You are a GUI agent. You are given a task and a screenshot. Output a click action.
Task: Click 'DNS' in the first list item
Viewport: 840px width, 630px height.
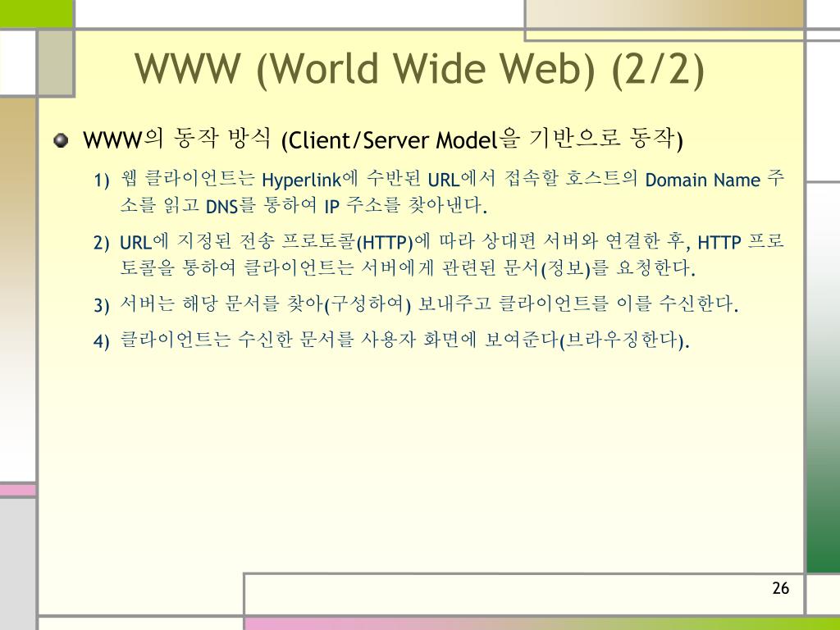tap(221, 206)
